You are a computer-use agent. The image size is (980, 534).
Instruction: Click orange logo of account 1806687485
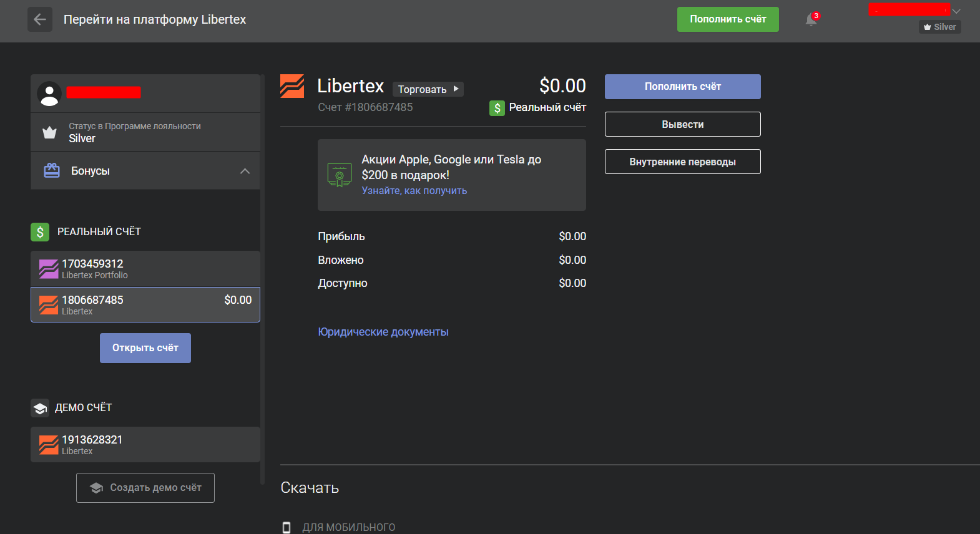click(x=49, y=305)
